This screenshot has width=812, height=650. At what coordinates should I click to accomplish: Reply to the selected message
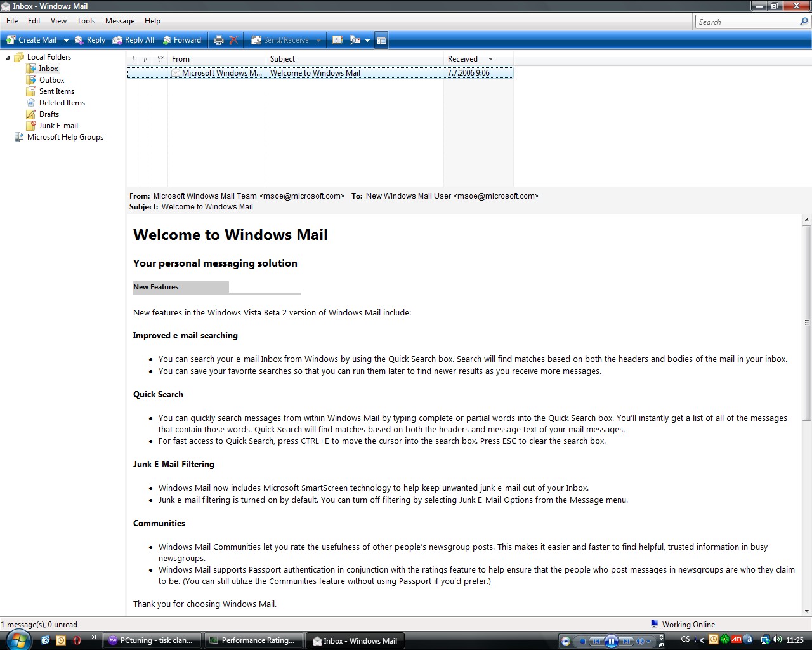point(90,40)
